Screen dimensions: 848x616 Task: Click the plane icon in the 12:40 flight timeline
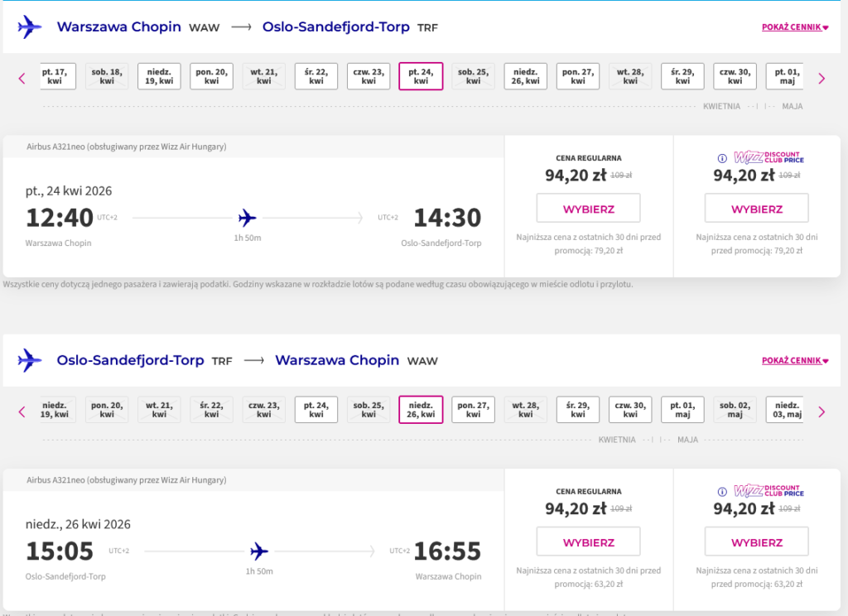click(x=247, y=218)
